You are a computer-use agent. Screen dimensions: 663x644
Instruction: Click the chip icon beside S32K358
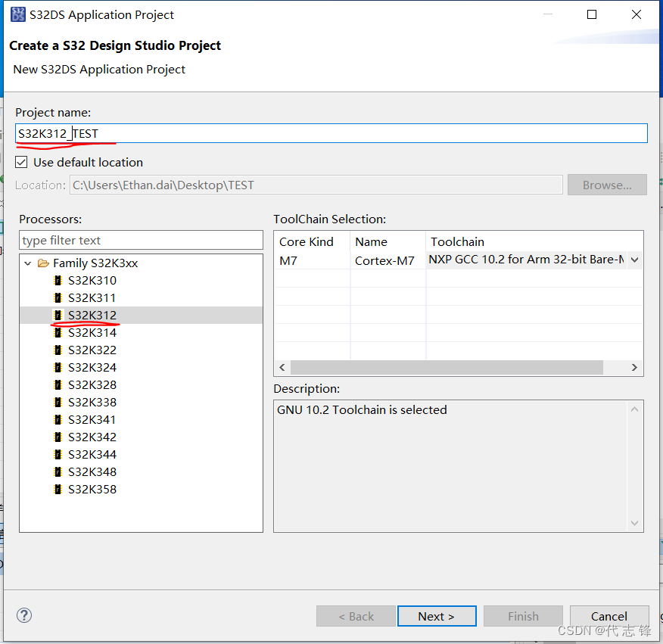pyautogui.click(x=58, y=489)
